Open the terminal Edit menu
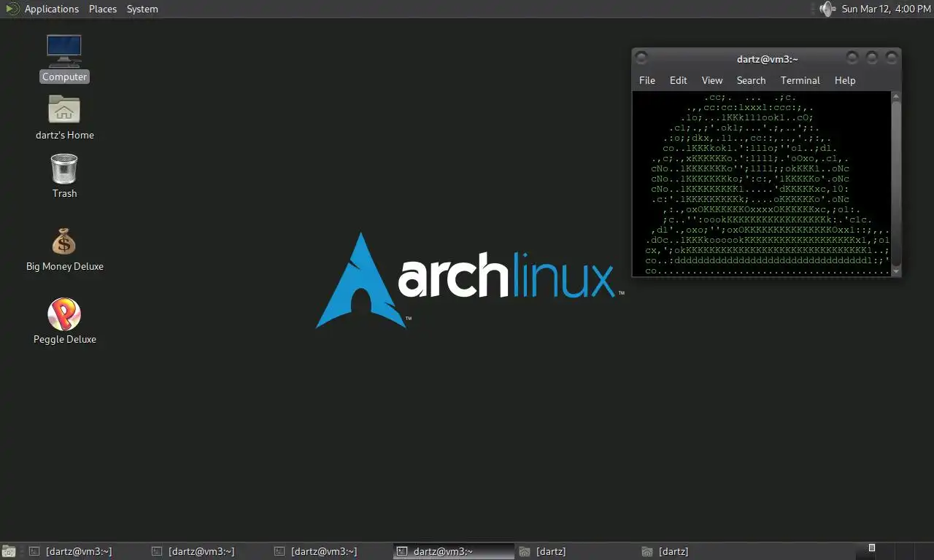Screen dimensions: 934x560 [x=679, y=80]
